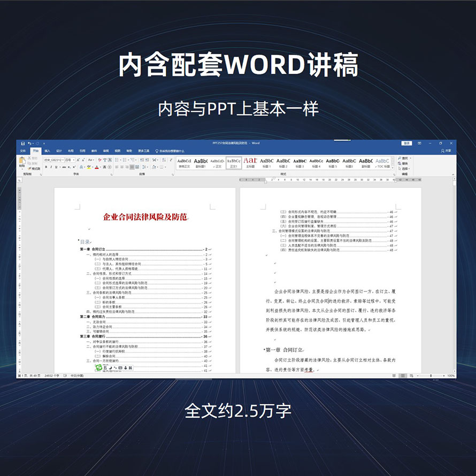Apply the 标题 3 style
This screenshot has width=476, height=476.
tap(300, 163)
